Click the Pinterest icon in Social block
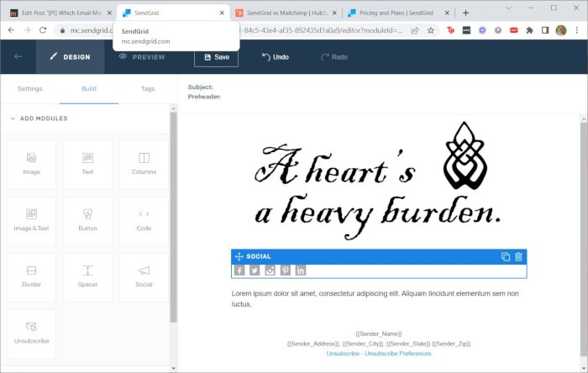 pos(286,271)
